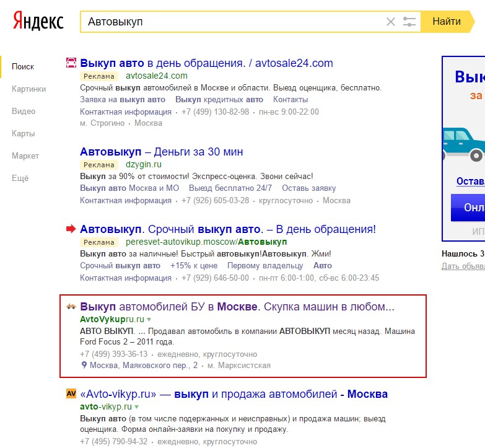Image resolution: width=485 pixels, height=448 pixels.
Task: Click phone +7 (926) 605-03-28
Action: [x=215, y=201]
